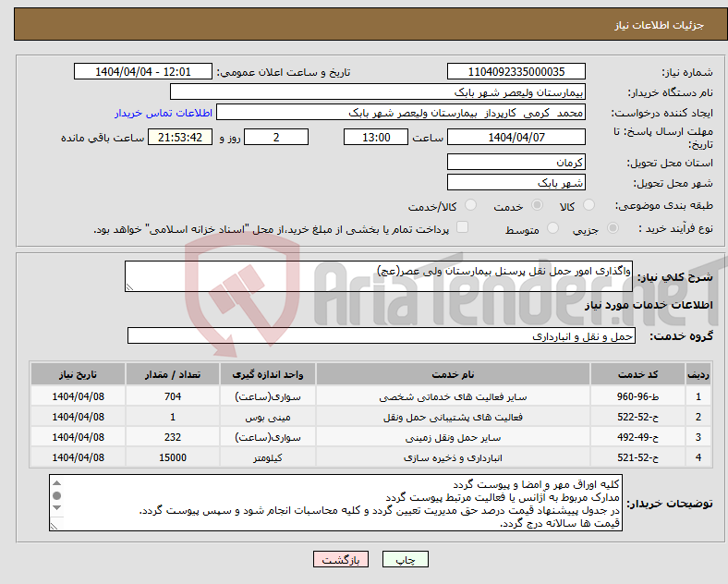728x584 pixels.
Task: Click the remaining time field 21:53:42
Action: pos(180,137)
